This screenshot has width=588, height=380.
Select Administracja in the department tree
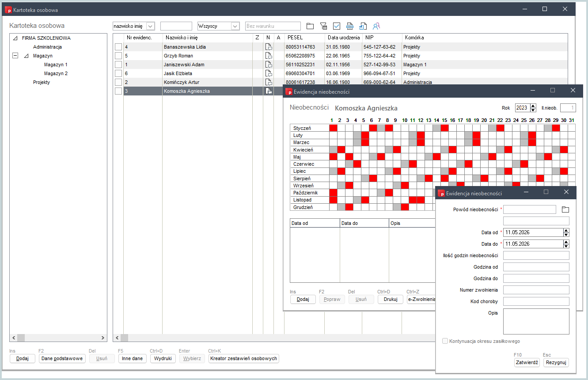[47, 47]
